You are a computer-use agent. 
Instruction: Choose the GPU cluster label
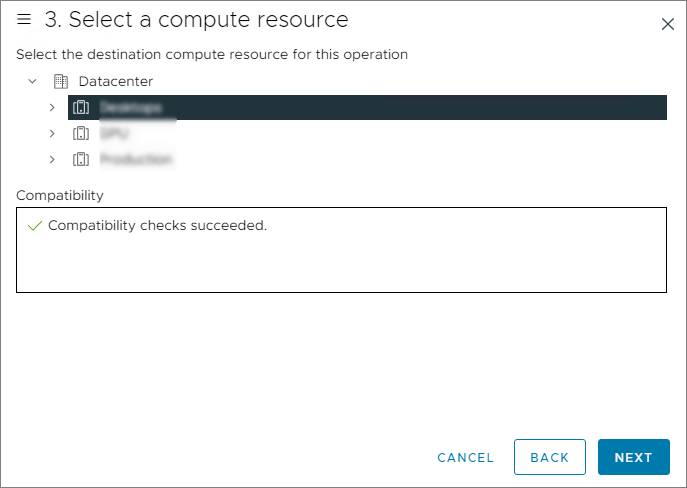coord(114,133)
